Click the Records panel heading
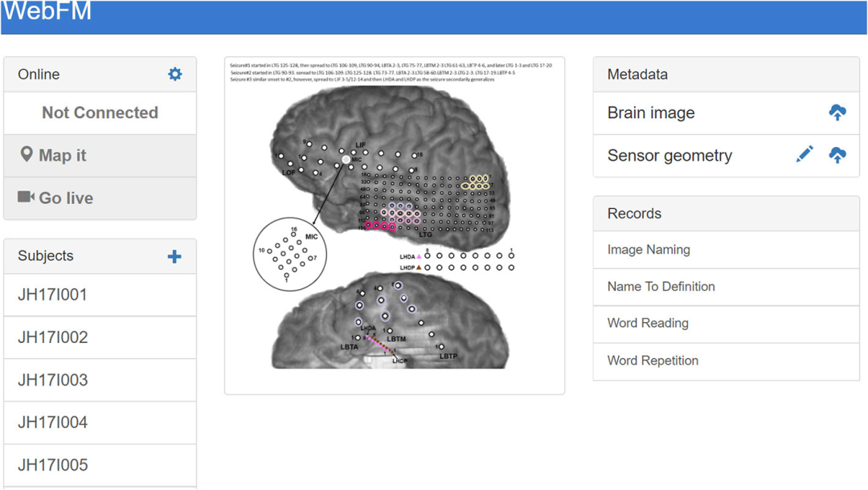 point(634,214)
